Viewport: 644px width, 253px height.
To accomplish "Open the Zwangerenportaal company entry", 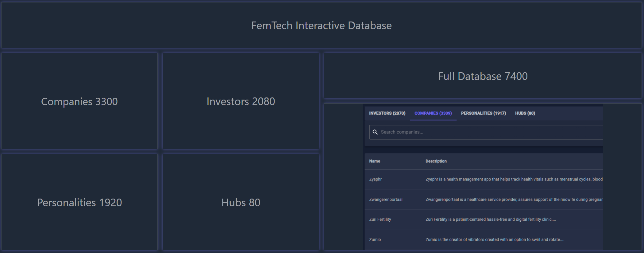I will click(x=386, y=200).
